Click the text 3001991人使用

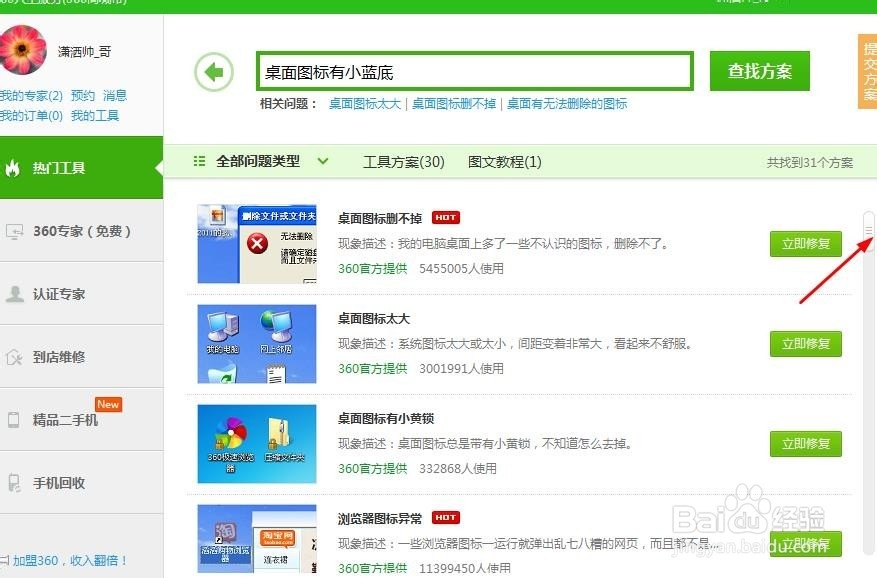point(461,369)
